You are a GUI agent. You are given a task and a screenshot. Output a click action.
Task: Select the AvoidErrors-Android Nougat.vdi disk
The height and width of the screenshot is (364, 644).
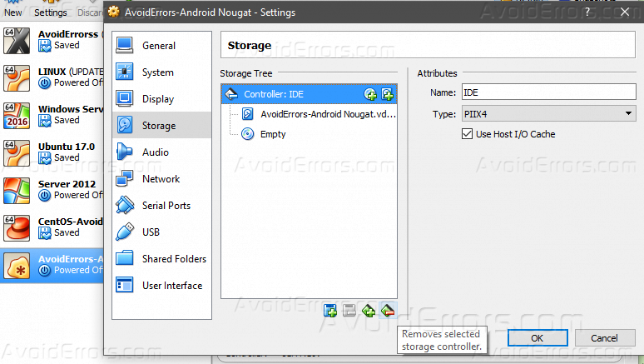point(327,114)
